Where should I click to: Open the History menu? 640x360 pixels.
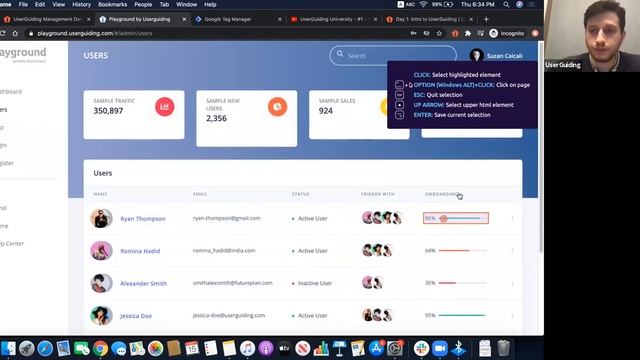tap(82, 4)
